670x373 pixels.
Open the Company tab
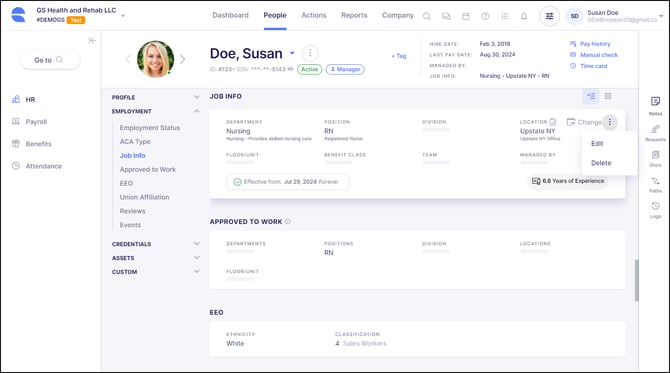pyautogui.click(x=397, y=15)
